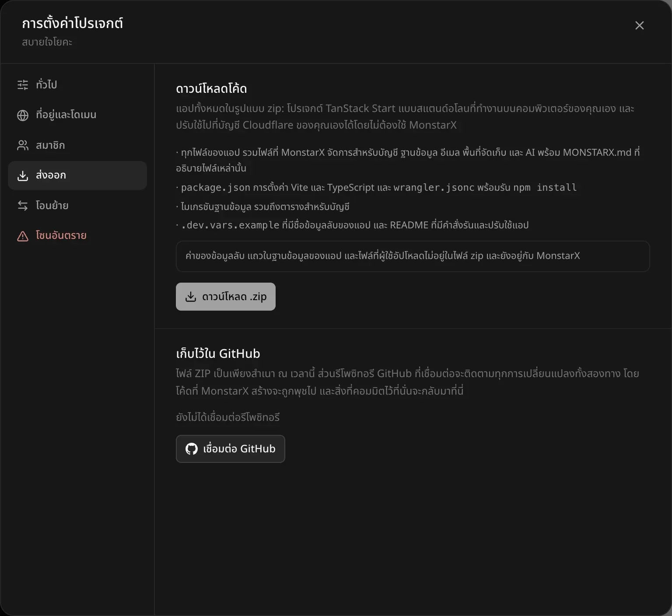Click the sliders icon beside ทั่วไป

[23, 84]
